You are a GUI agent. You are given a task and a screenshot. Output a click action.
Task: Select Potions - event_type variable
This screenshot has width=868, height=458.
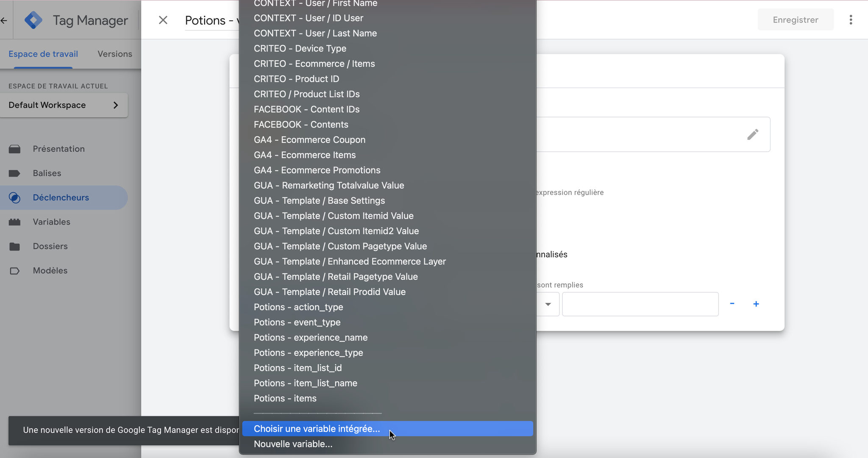pyautogui.click(x=388, y=322)
